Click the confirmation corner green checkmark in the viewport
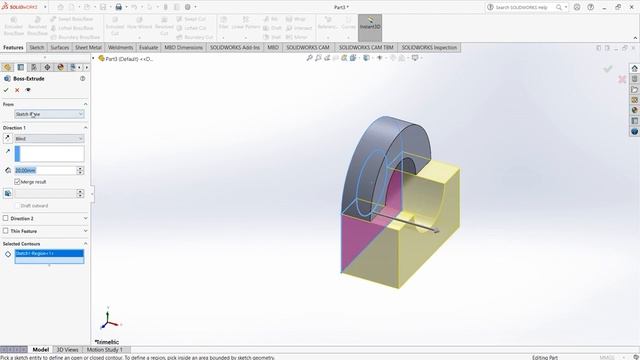The width and height of the screenshot is (640, 360). click(x=608, y=69)
